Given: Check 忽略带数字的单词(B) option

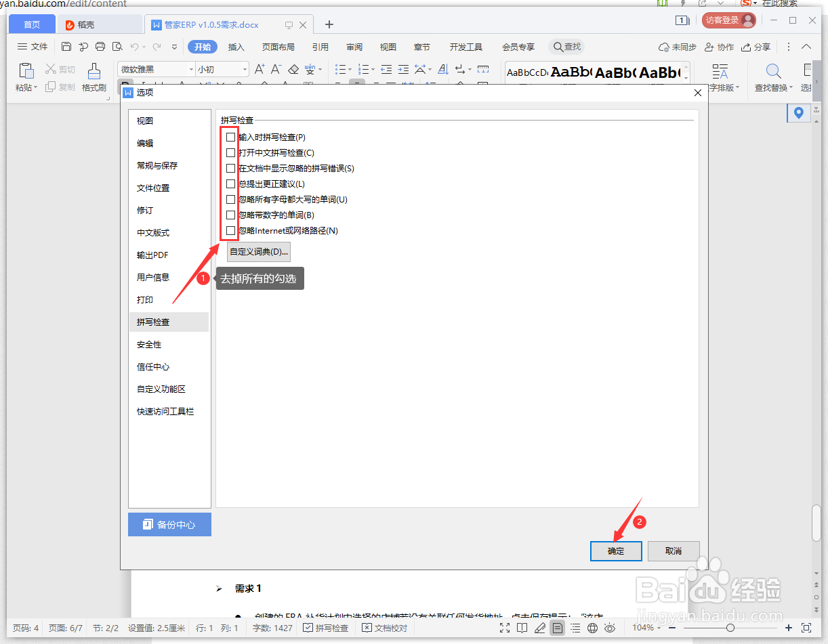Looking at the screenshot, I should pos(230,215).
